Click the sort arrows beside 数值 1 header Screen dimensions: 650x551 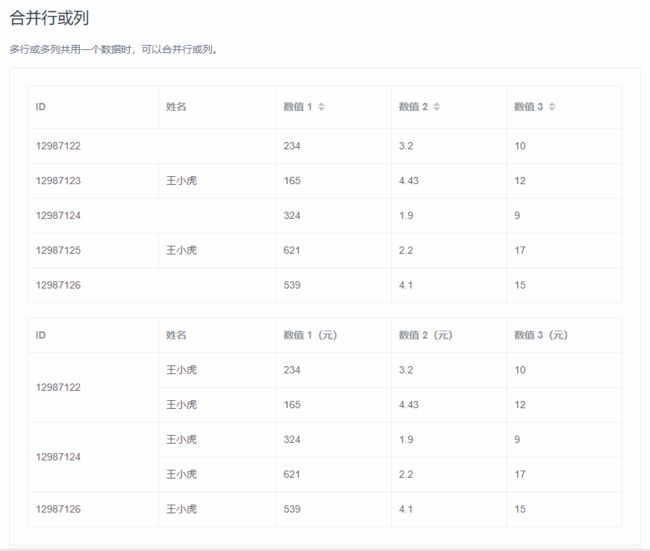(321, 107)
